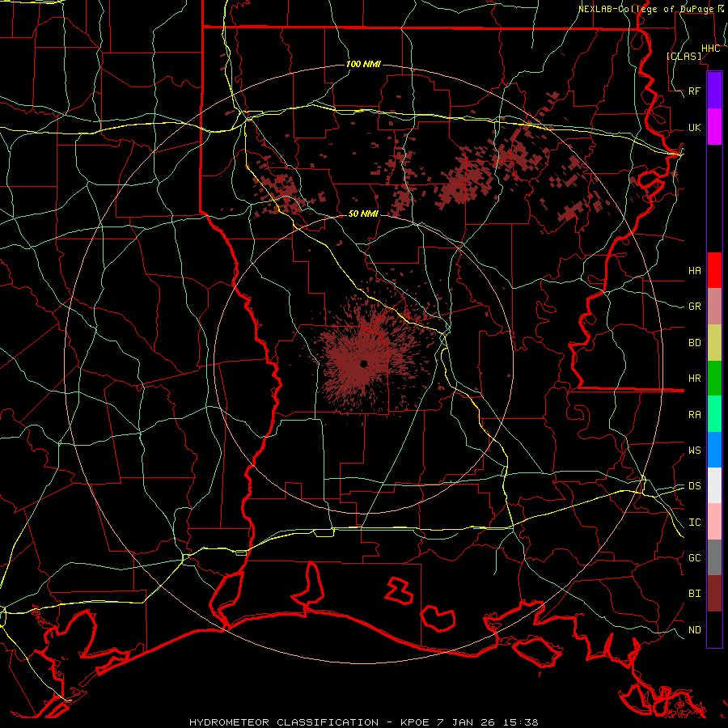
Task: Click the HA red legend swatch
Action: [x=714, y=270]
